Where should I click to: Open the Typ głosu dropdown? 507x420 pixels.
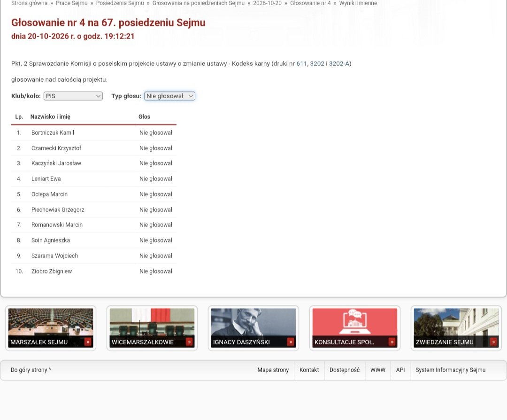(x=169, y=96)
